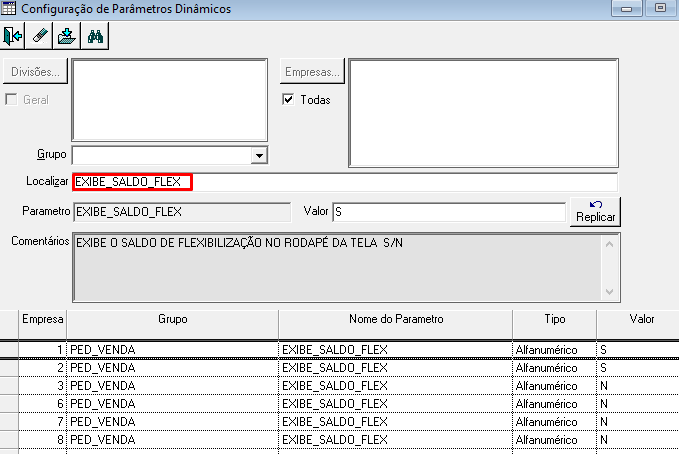Click the Empresas... button
This screenshot has width=679, height=454.
point(312,71)
